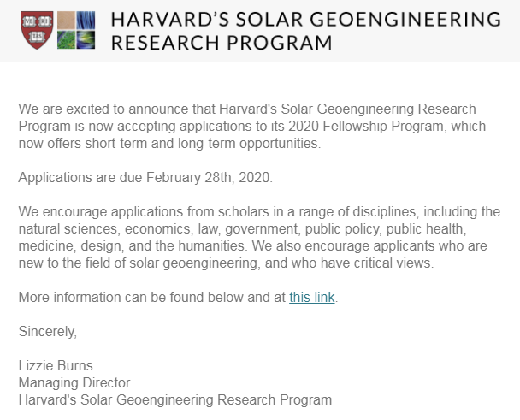Click the "RESEARCH PROGRAM" header line
This screenshot has width=520, height=420.
coord(221,41)
